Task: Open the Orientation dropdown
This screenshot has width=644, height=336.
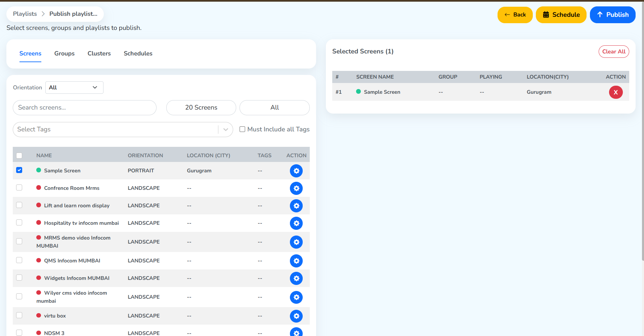Action: point(74,87)
